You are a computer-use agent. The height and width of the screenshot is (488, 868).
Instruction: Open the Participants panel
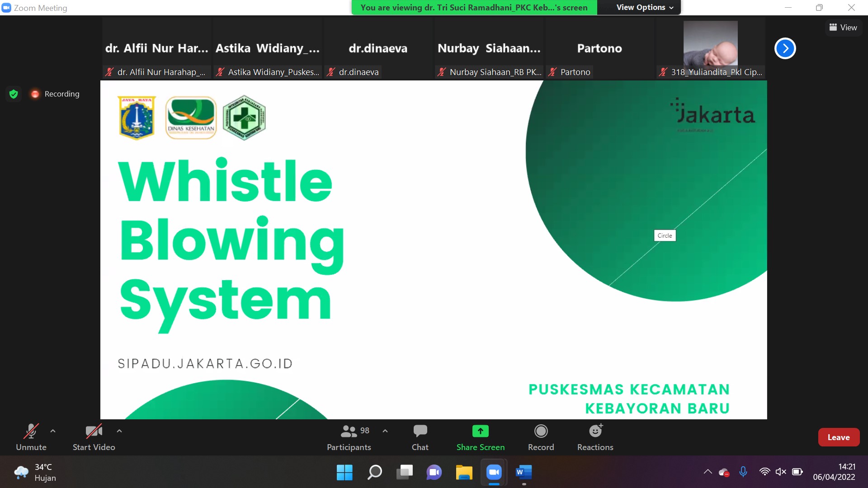pyautogui.click(x=349, y=437)
